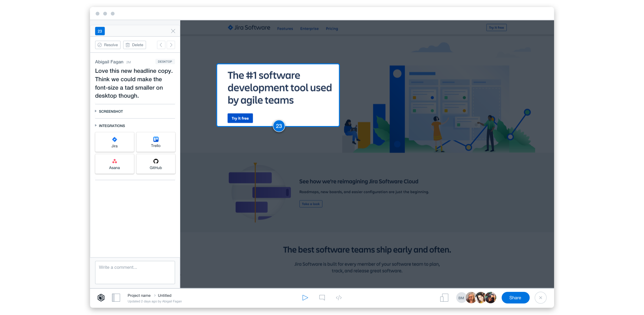The width and height of the screenshot is (644, 315).
Task: Click the Untitled breadcrumb
Action: (164, 295)
